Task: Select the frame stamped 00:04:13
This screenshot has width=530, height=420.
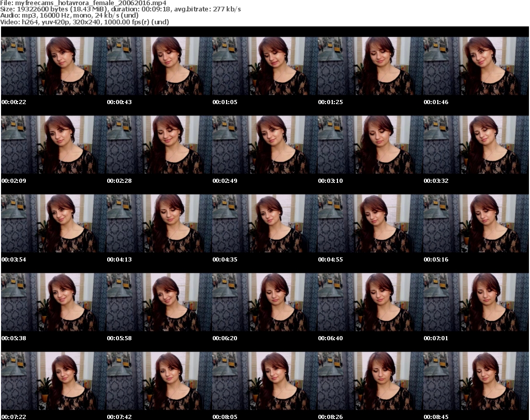Action: (x=159, y=224)
